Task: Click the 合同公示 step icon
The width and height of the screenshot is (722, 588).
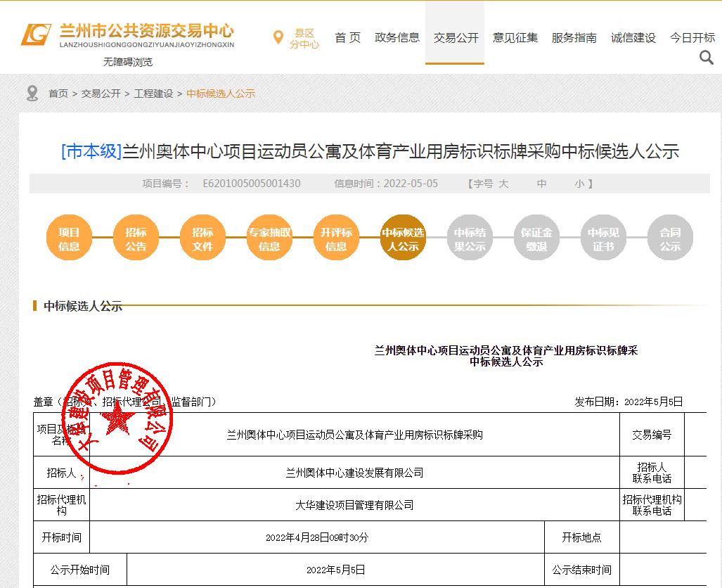Action: pyautogui.click(x=669, y=238)
